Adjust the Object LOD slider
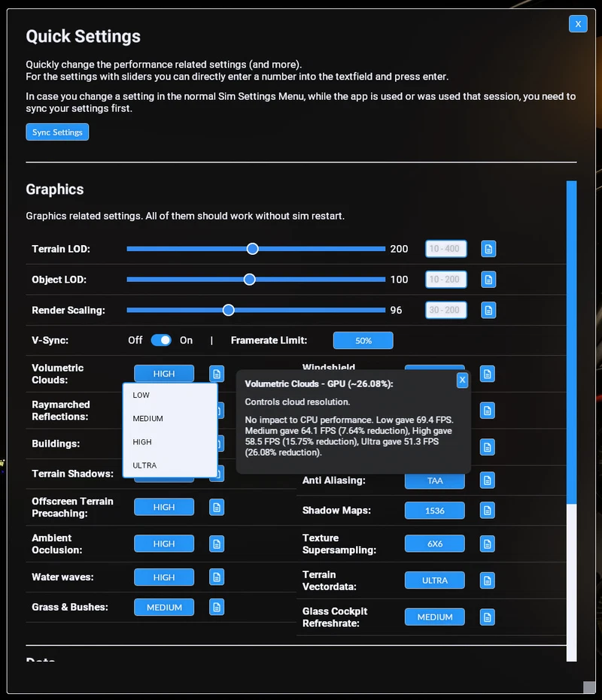Screen dimensions: 602x700 point(249,279)
